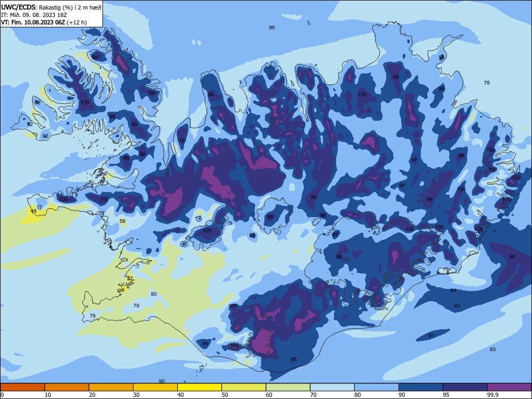Select the navy 95–99.9 legend swatch
Image resolution: width=532 pixels, height=399 pixels.
click(x=465, y=387)
